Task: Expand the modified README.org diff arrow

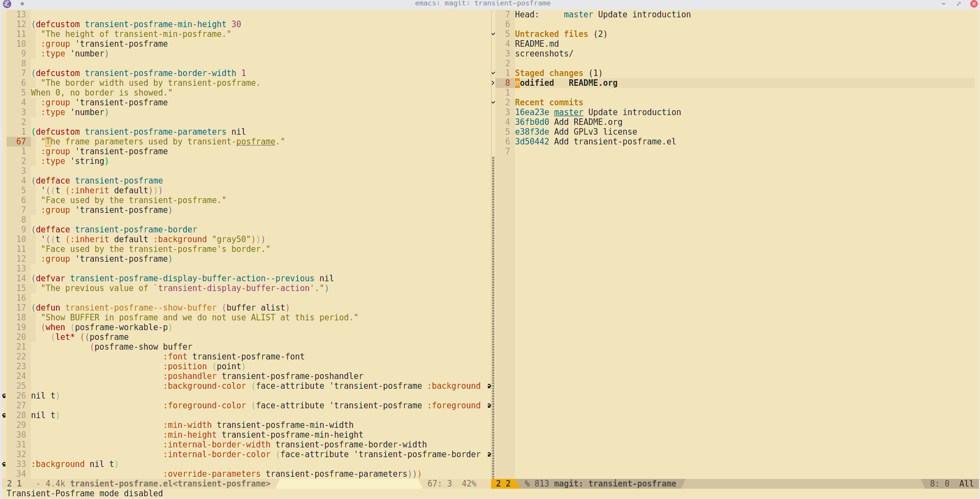Action: click(x=493, y=83)
